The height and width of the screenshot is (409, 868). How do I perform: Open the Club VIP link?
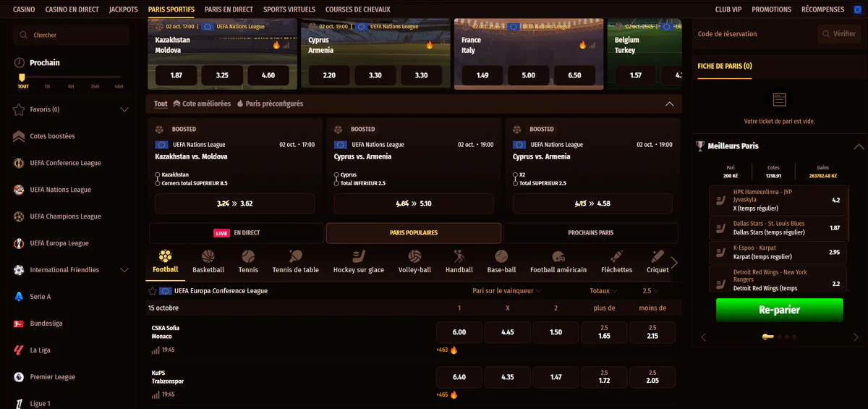coord(728,9)
